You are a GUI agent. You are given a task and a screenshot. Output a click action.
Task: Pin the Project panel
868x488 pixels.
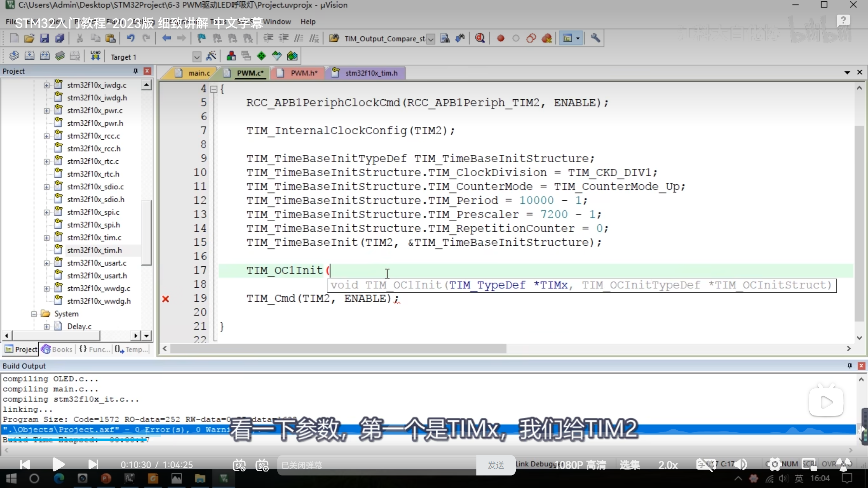[x=136, y=71]
